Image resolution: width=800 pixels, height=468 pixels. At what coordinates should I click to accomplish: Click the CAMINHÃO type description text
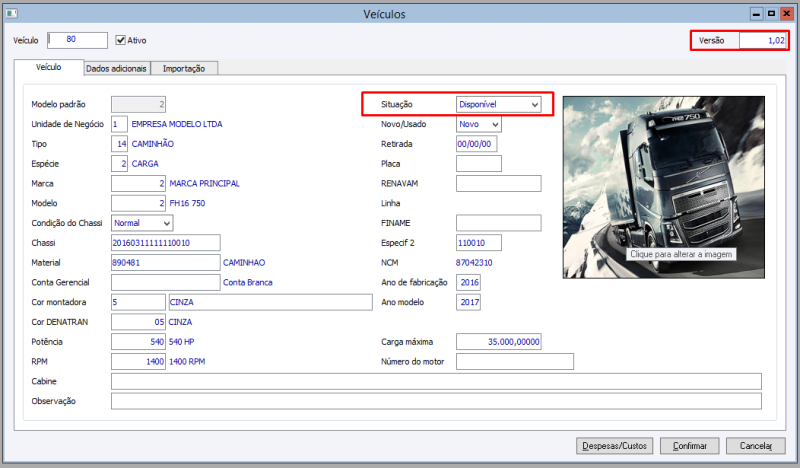pyautogui.click(x=153, y=144)
